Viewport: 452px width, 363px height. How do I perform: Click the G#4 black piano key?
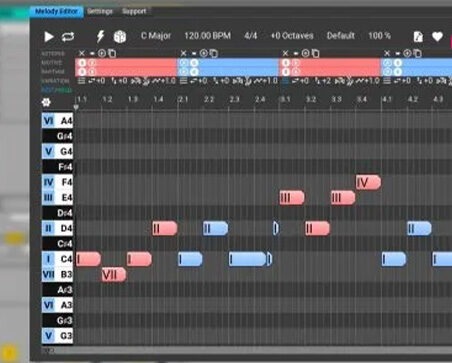coord(57,136)
